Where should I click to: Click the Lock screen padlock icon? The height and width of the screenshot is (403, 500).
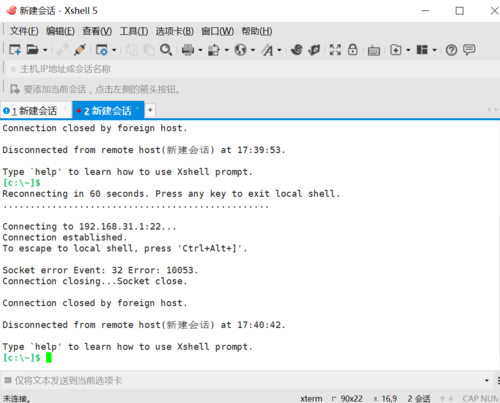(x=353, y=50)
